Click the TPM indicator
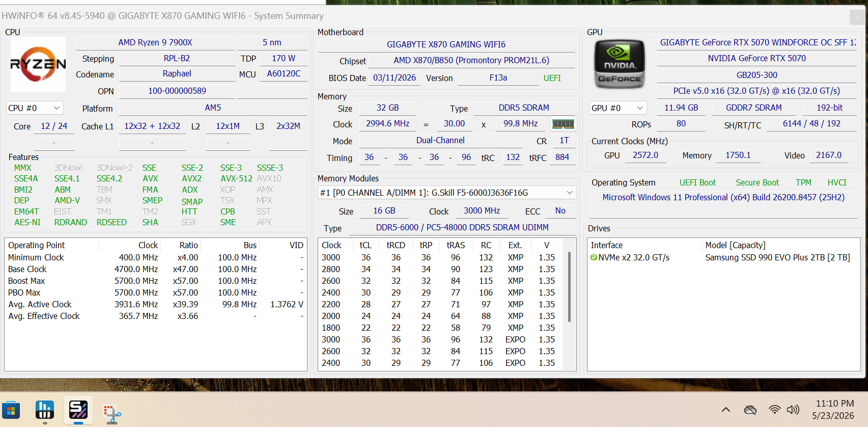This screenshot has height=427, width=868. pos(803,182)
